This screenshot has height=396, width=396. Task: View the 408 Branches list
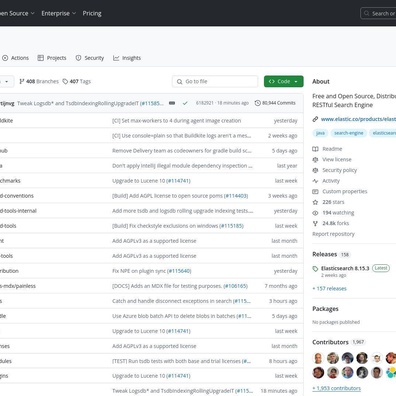(x=39, y=81)
